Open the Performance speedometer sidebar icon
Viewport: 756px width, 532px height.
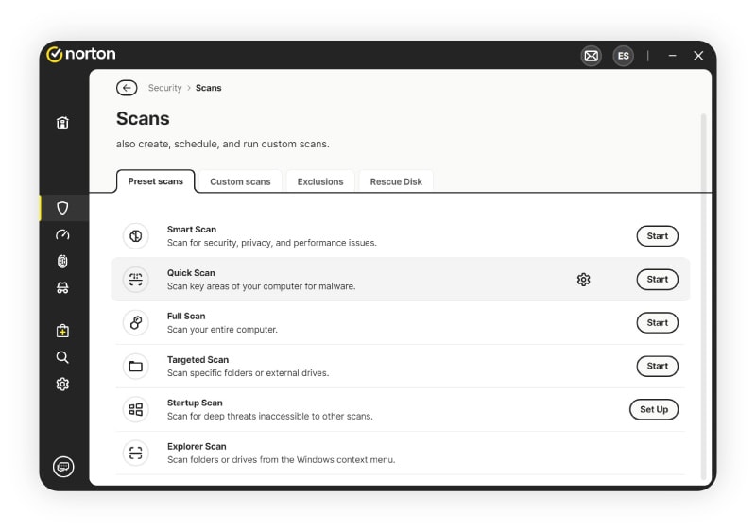pos(62,235)
